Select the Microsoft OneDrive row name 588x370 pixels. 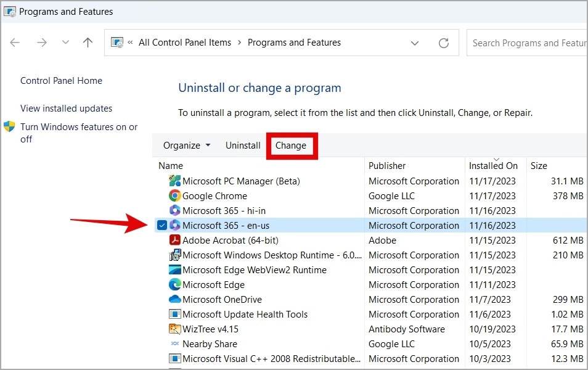(222, 300)
